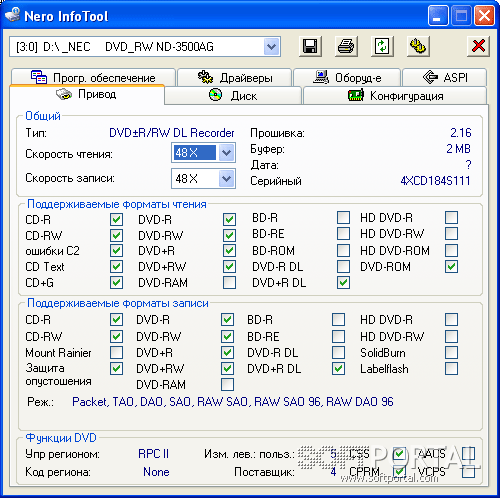Save drive info with the floppy disk icon

[310, 46]
